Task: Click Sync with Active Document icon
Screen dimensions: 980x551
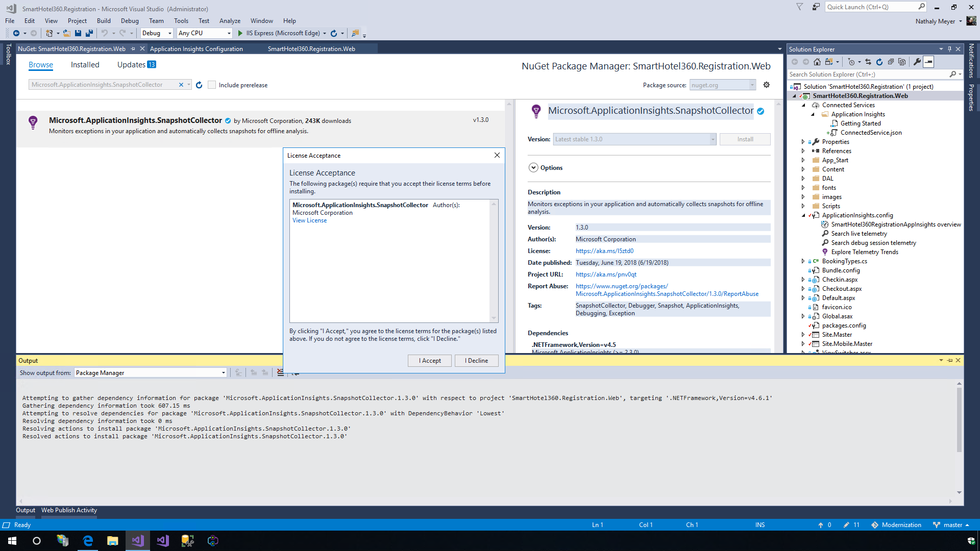Action: [868, 62]
